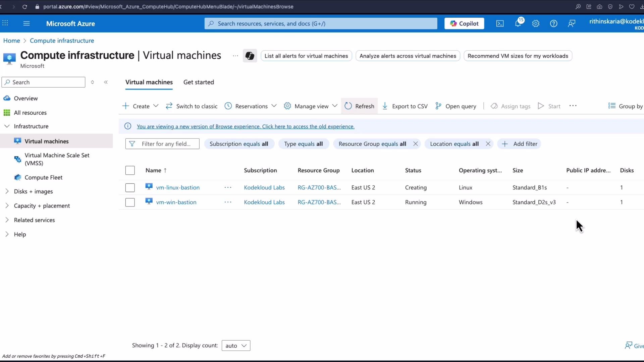This screenshot has height=362, width=644.
Task: Remove the Resource Group filter
Action: 416,144
